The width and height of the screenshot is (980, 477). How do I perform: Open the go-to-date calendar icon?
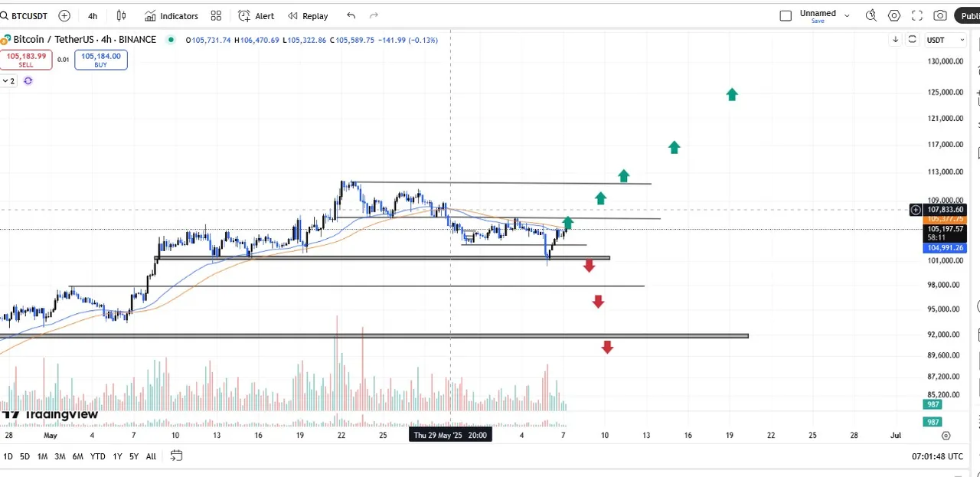[x=176, y=456]
